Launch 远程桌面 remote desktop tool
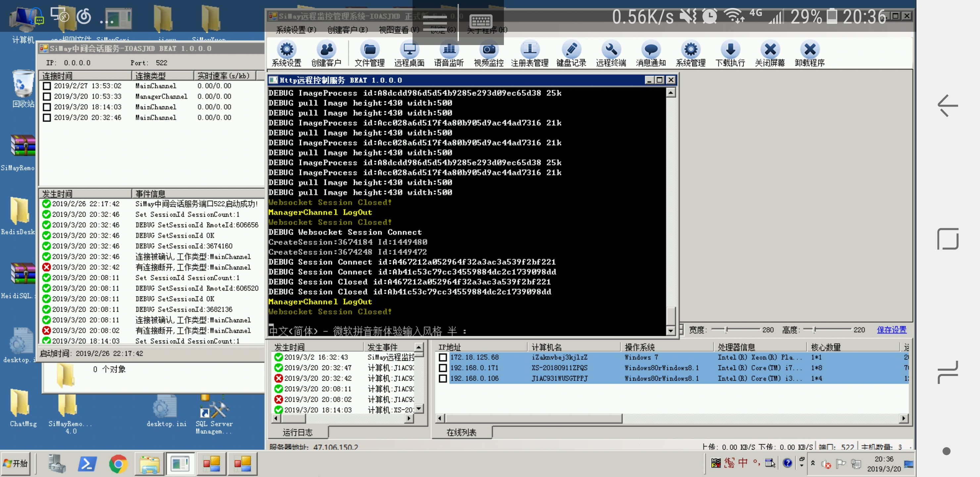 [x=409, y=54]
